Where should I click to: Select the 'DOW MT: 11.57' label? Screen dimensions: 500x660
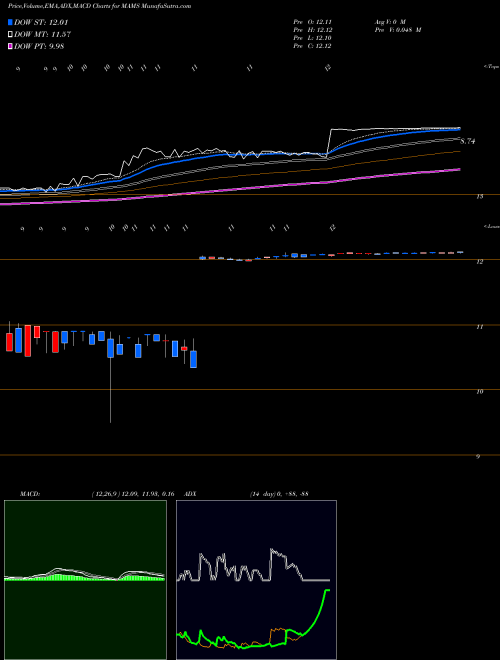click(42, 35)
